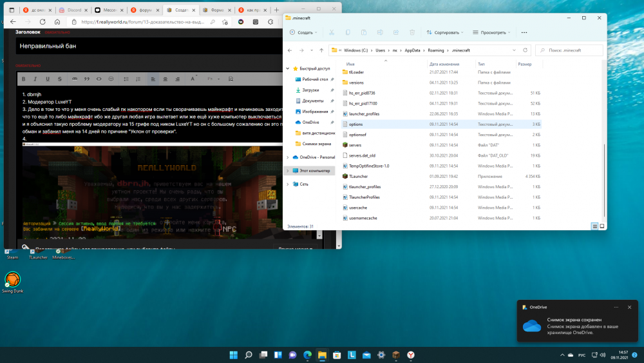The image size is (644, 363).
Task: Apply strikethrough in the post editor
Action: pyautogui.click(x=59, y=79)
